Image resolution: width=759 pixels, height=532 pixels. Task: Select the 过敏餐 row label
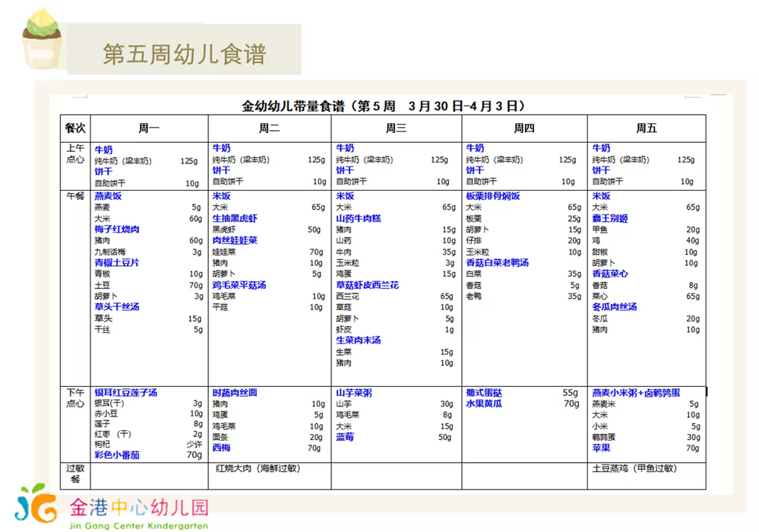point(76,474)
